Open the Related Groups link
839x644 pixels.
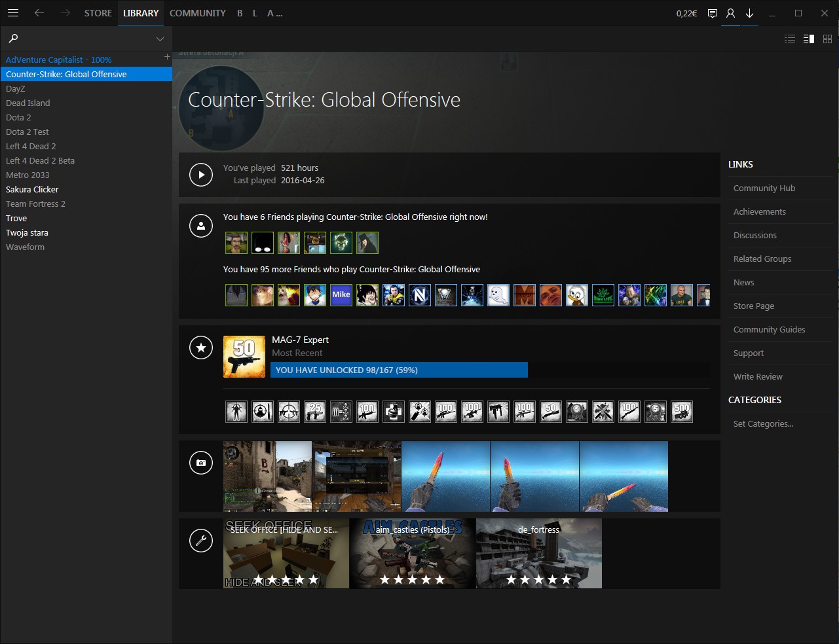[762, 259]
